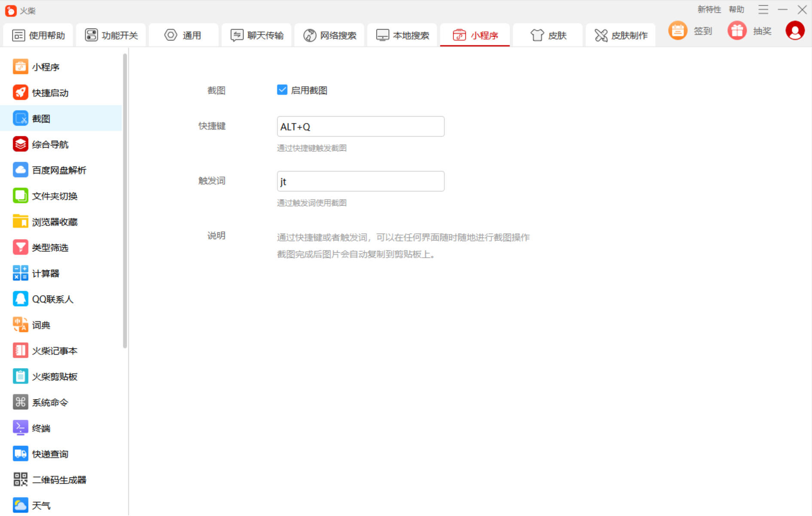The width and height of the screenshot is (812, 516).
Task: Select 火柴记事本 text in sidebar
Action: [55, 351]
